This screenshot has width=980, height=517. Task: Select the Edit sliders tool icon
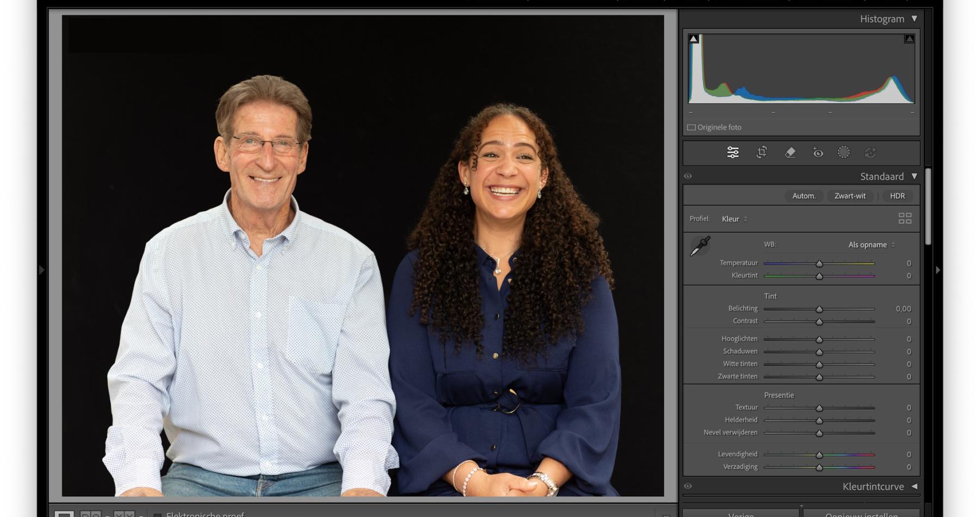coord(733,152)
